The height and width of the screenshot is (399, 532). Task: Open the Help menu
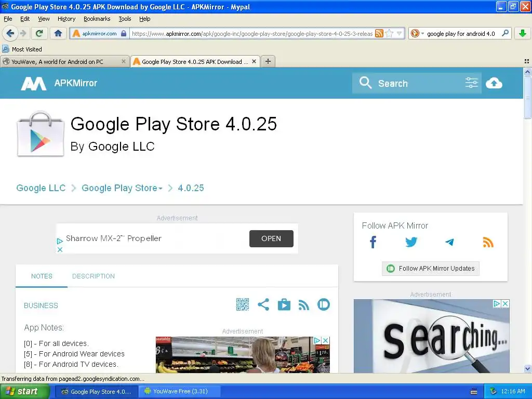[x=144, y=19]
